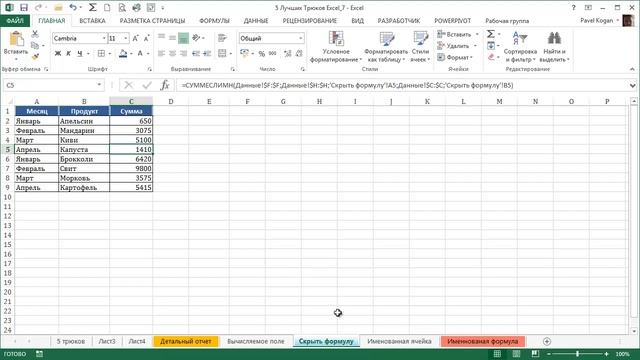Click the Cut scissors icon
Screen dimensions: 640x360
tap(35, 34)
